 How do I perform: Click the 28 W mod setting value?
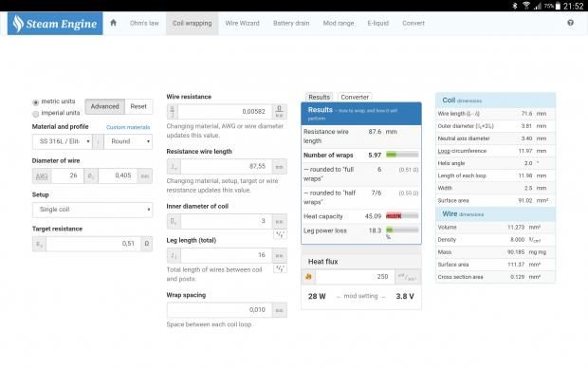[x=317, y=296]
